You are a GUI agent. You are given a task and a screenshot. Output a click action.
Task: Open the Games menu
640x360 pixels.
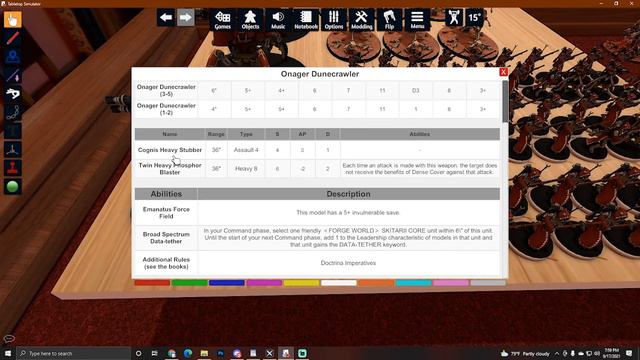[x=222, y=20]
